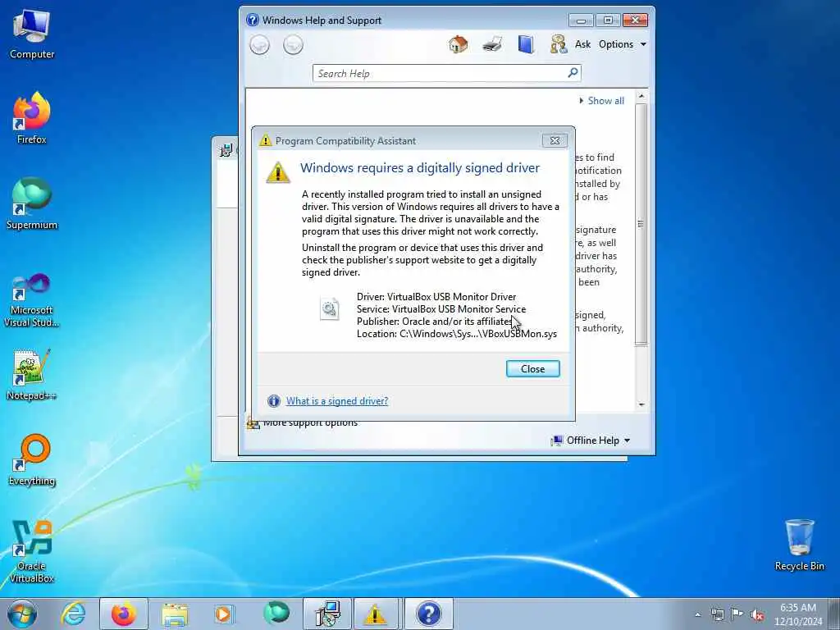The width and height of the screenshot is (840, 630).
Task: Open the Windows Start button
Action: coord(22,614)
